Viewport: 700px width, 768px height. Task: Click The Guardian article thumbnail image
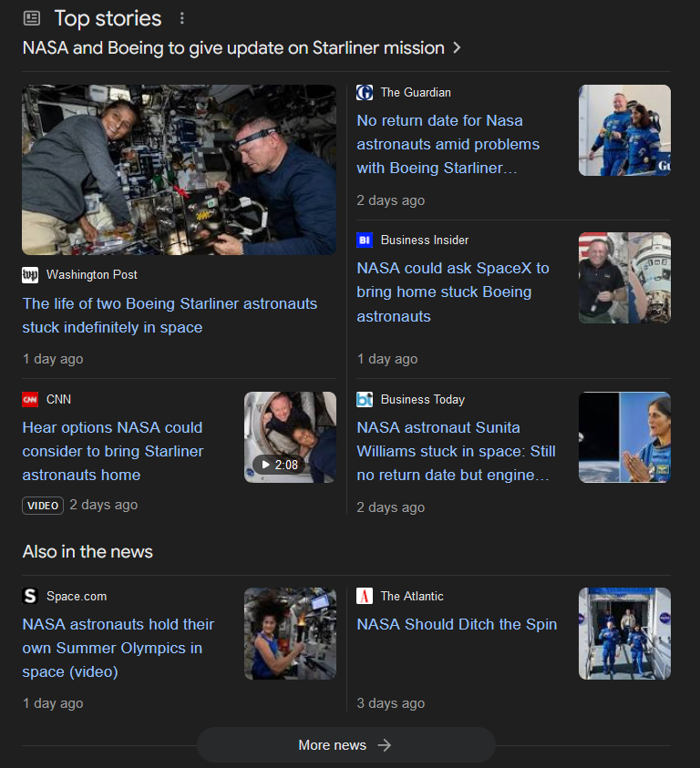(624, 130)
